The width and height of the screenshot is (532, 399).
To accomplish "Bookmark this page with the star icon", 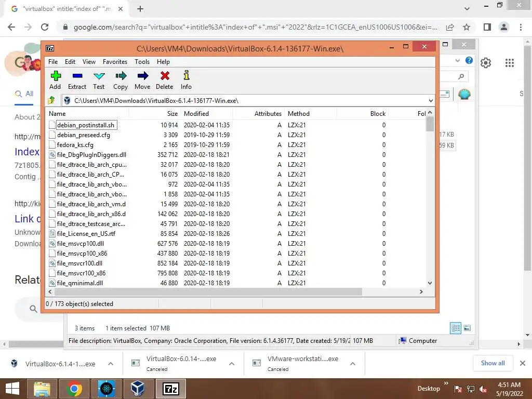I will [x=467, y=27].
